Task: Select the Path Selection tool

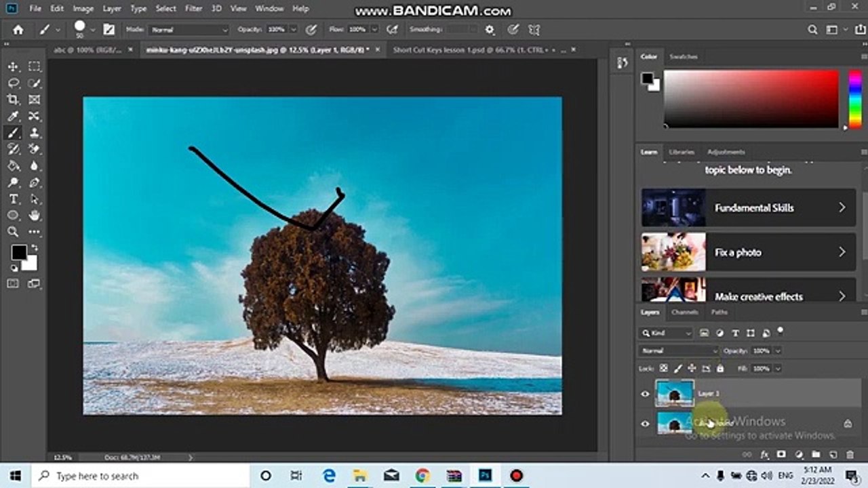Action: tap(34, 199)
